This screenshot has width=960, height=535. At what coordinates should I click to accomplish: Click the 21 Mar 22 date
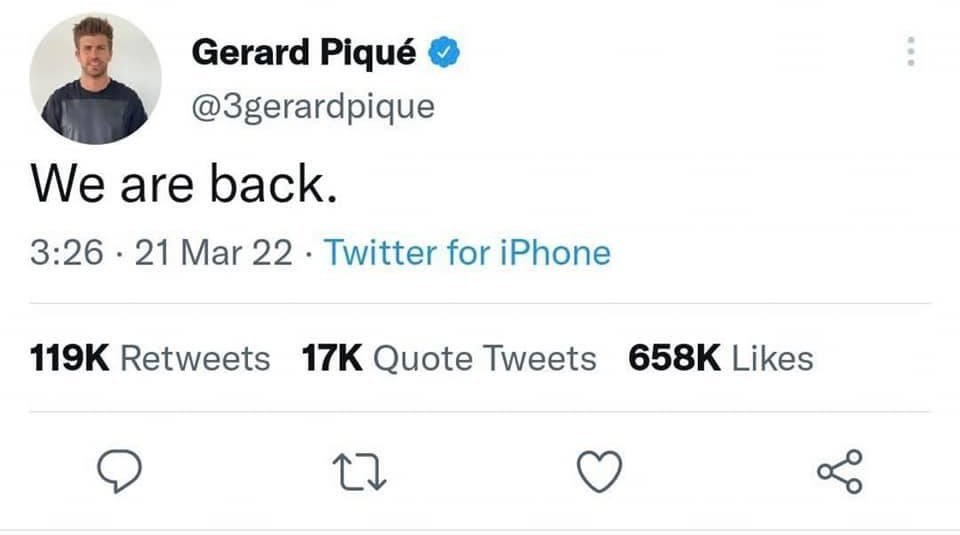tap(214, 253)
